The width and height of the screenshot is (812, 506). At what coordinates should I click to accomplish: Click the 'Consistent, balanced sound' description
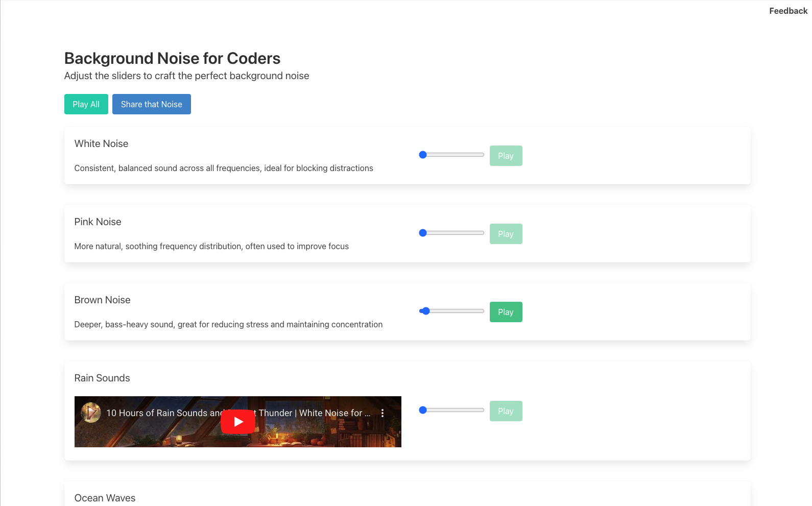point(224,168)
